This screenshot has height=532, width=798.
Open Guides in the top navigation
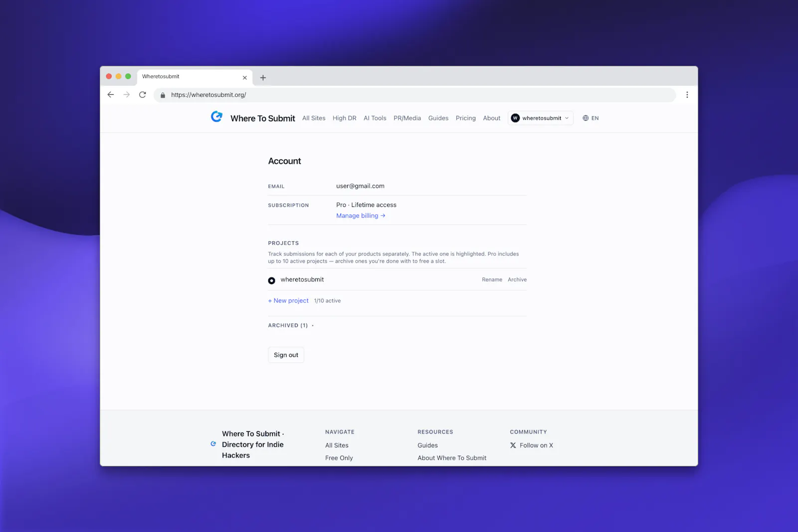[x=438, y=118]
